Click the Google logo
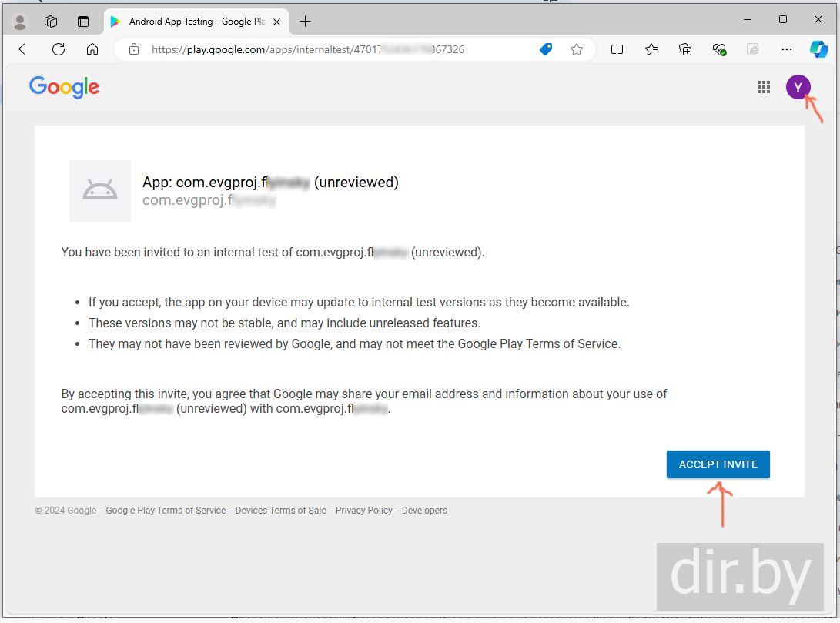This screenshot has height=623, width=840. (64, 87)
